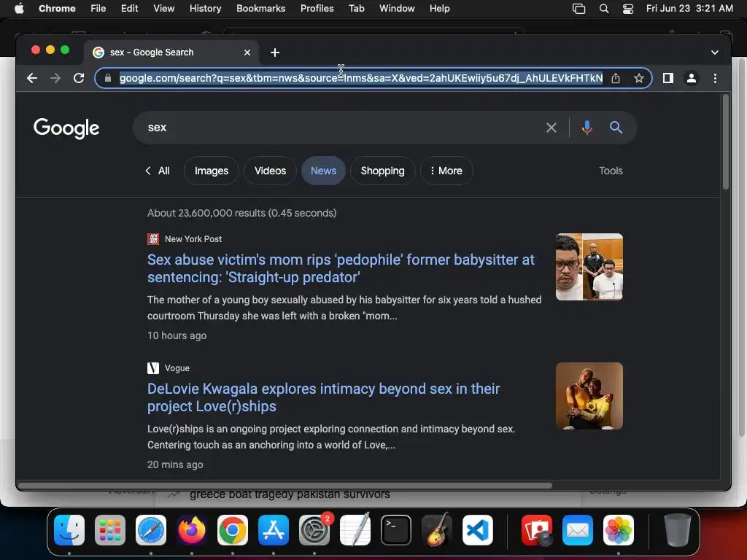The image size is (747, 560).
Task: Go back to the previous page
Action: pyautogui.click(x=32, y=78)
